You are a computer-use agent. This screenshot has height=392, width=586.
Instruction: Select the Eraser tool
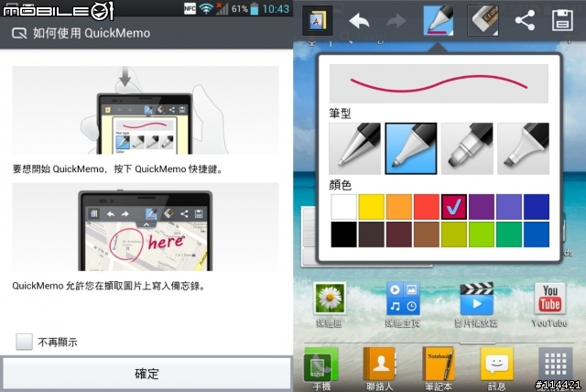click(483, 20)
